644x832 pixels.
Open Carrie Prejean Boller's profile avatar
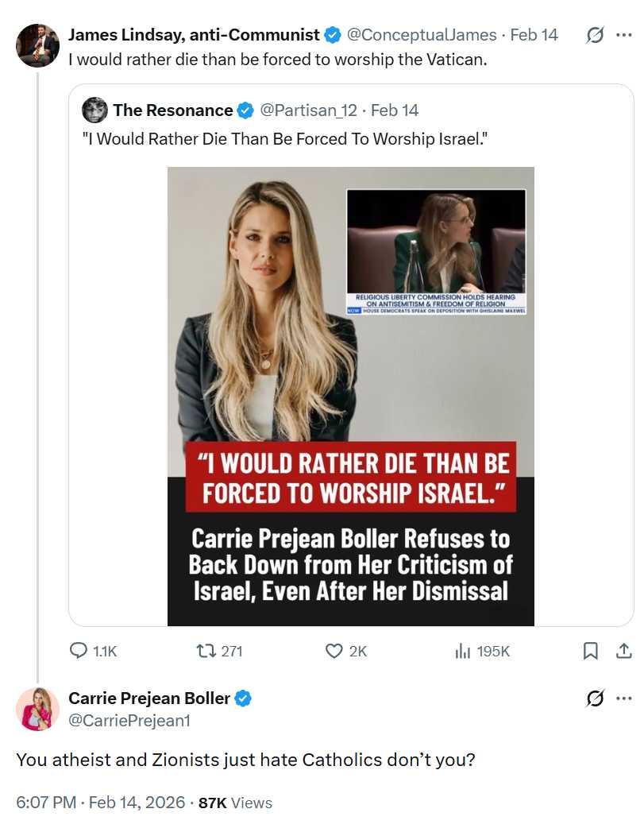coord(37,709)
